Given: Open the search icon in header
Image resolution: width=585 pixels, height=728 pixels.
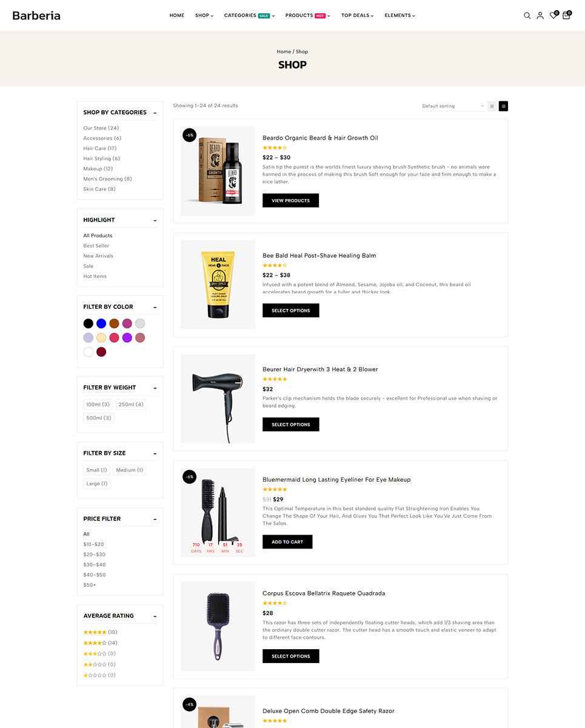Looking at the screenshot, I should coord(527,16).
